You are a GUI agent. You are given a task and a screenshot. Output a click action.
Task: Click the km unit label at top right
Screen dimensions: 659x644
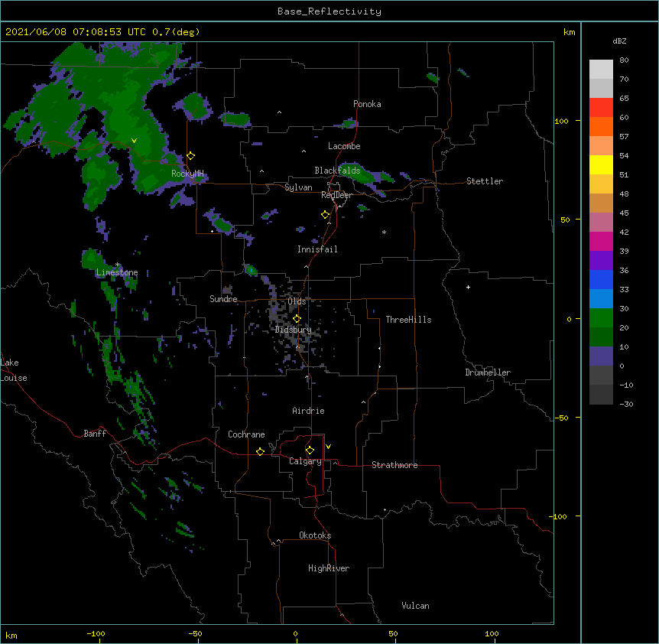pos(569,32)
